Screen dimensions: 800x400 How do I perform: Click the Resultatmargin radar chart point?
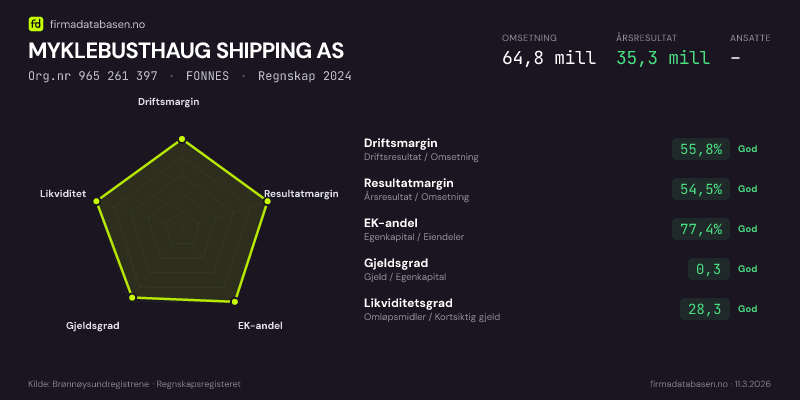pyautogui.click(x=268, y=202)
